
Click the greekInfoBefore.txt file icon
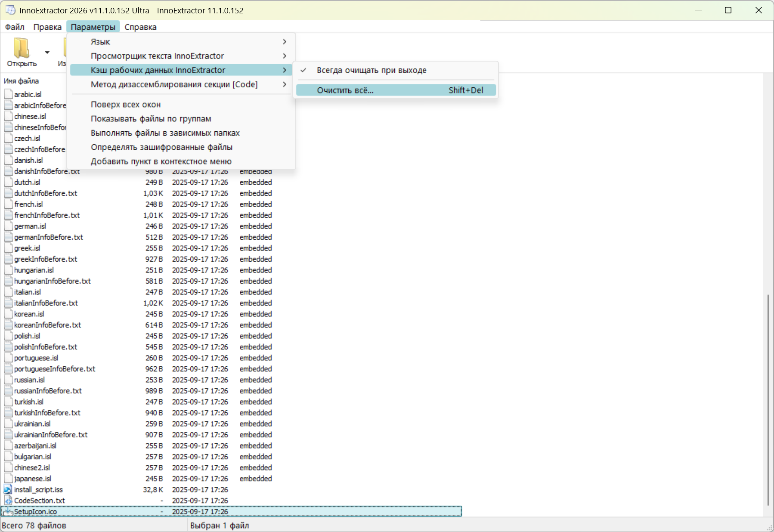[x=8, y=259]
